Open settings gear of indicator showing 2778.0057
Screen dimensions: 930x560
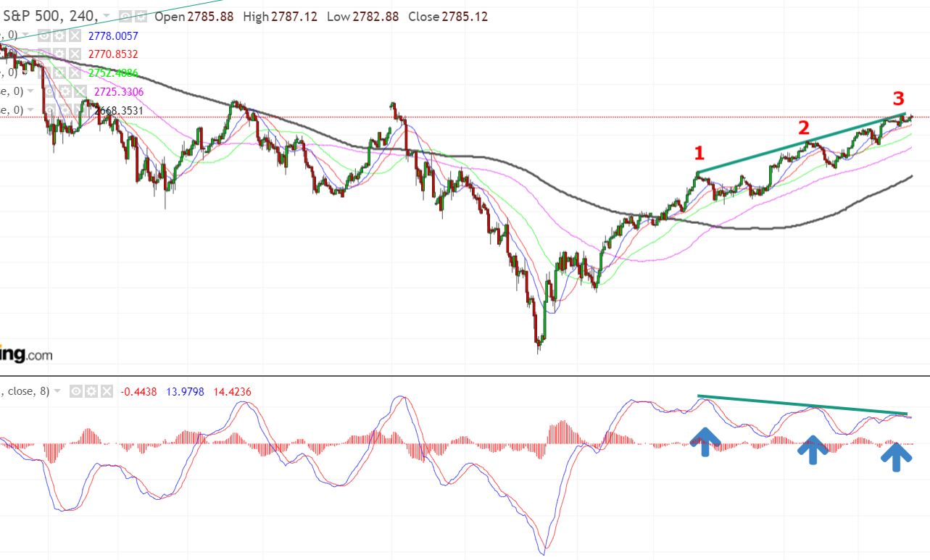[59, 35]
